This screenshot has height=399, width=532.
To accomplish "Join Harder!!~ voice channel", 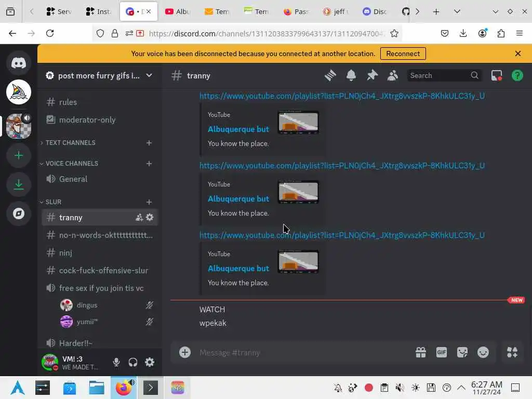I will point(100,343).
